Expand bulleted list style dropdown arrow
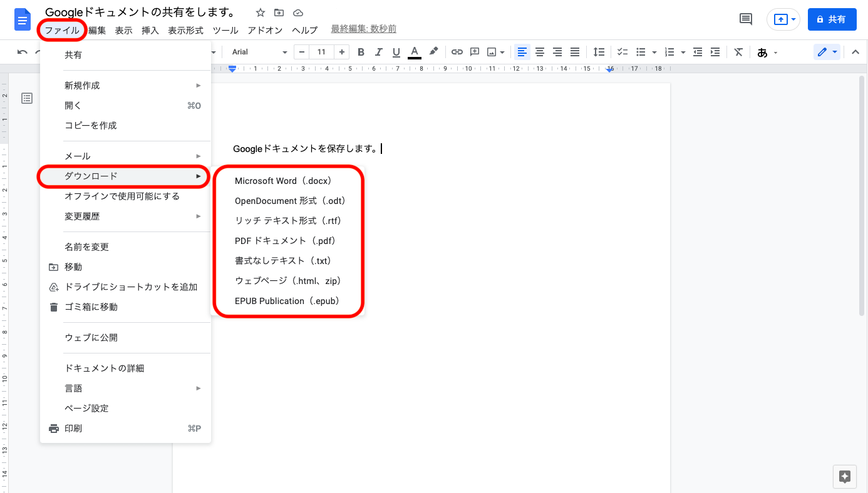This screenshot has height=493, width=868. (654, 53)
